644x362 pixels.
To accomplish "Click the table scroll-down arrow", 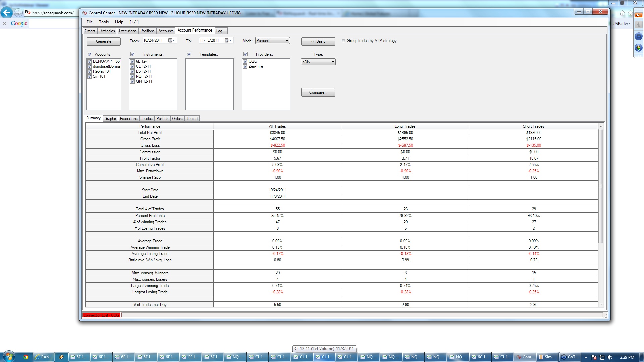I will [601, 304].
